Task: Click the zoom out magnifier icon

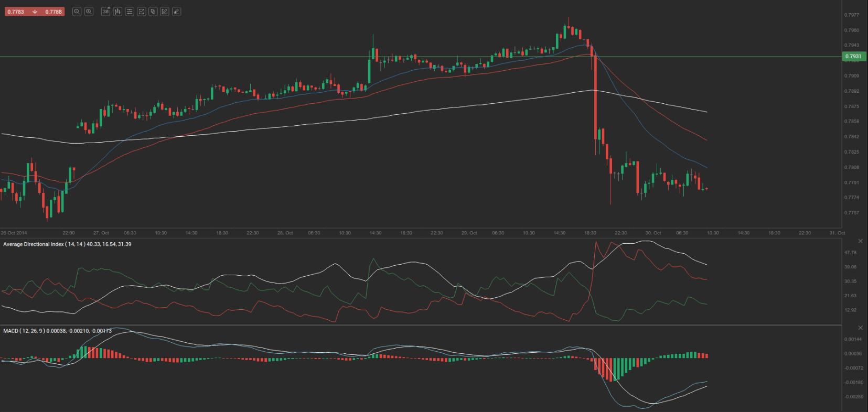Action: [x=77, y=12]
